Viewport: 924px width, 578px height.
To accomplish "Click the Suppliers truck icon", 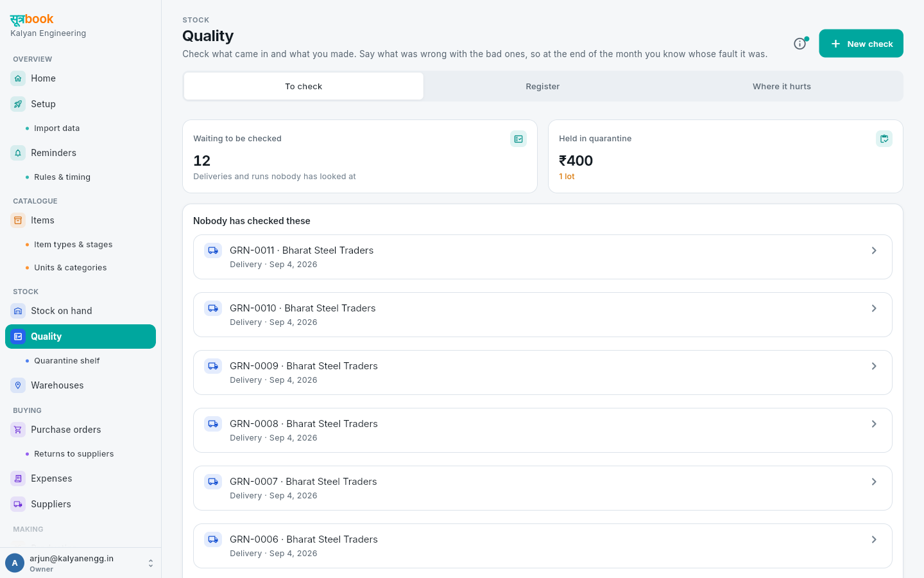I will pos(18,504).
